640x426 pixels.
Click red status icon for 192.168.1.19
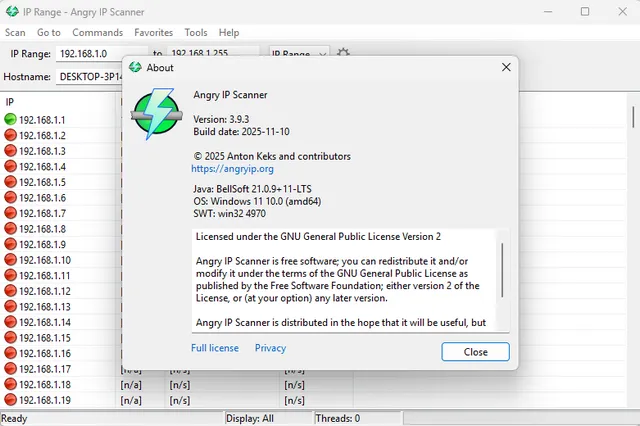coord(11,400)
